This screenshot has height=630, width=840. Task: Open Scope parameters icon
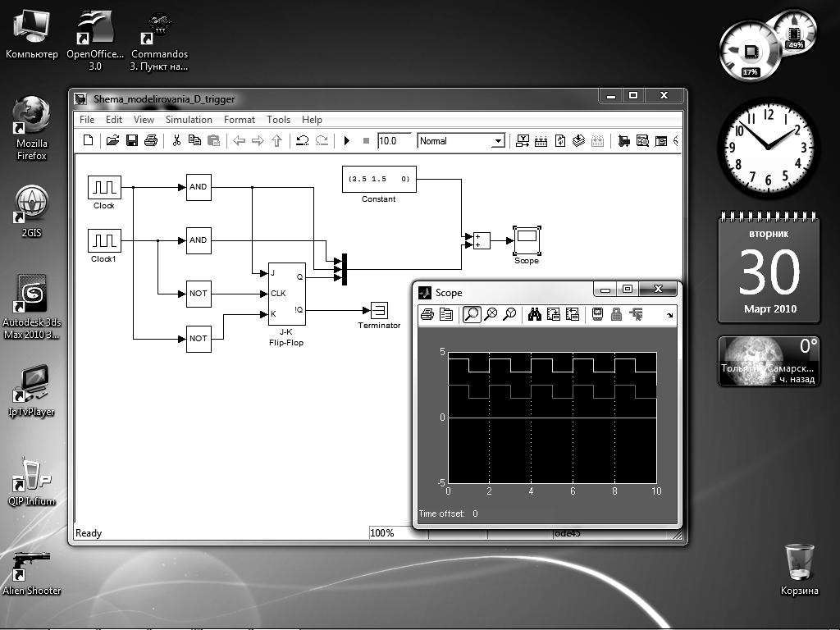[445, 314]
